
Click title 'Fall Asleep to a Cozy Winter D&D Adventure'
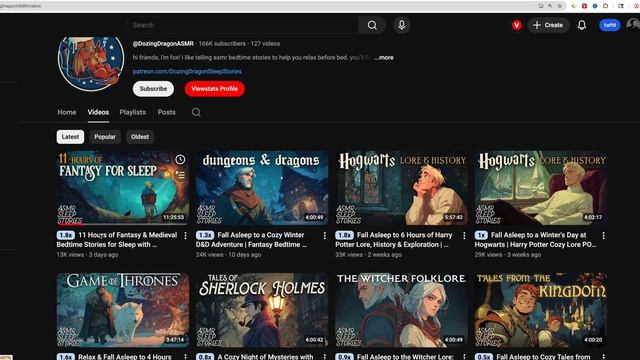pyautogui.click(x=252, y=240)
